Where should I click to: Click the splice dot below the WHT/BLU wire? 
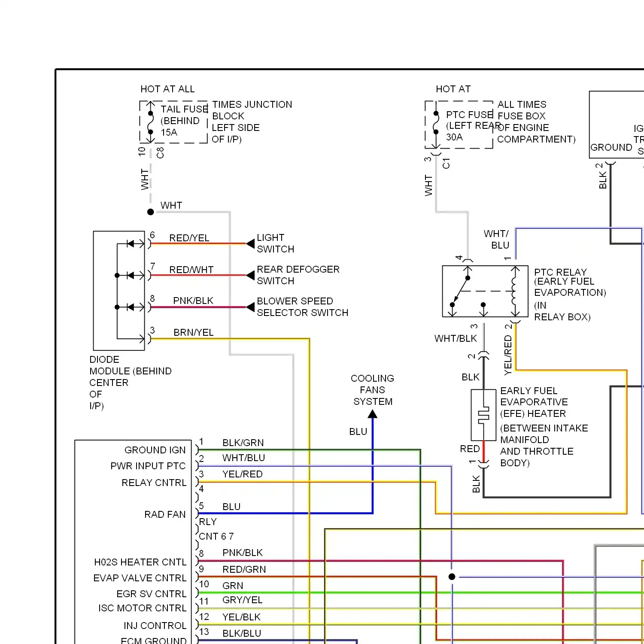point(452,577)
